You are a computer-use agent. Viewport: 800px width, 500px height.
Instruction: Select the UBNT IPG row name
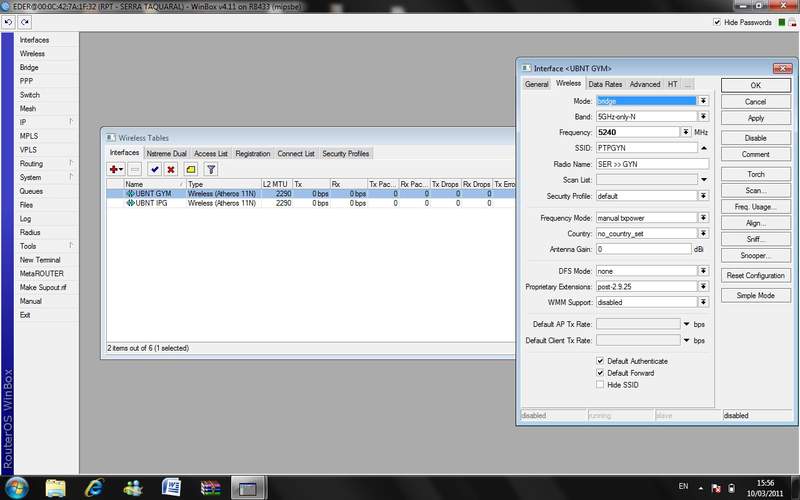click(x=151, y=203)
